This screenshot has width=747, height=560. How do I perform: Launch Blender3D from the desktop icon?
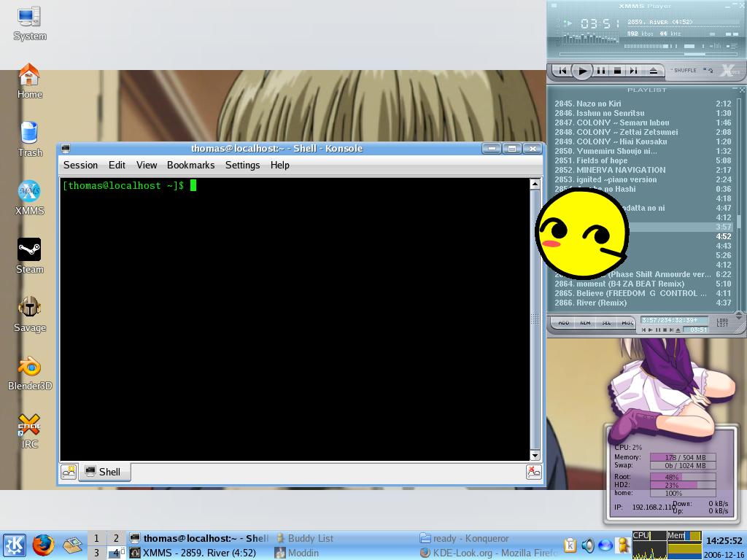29,373
